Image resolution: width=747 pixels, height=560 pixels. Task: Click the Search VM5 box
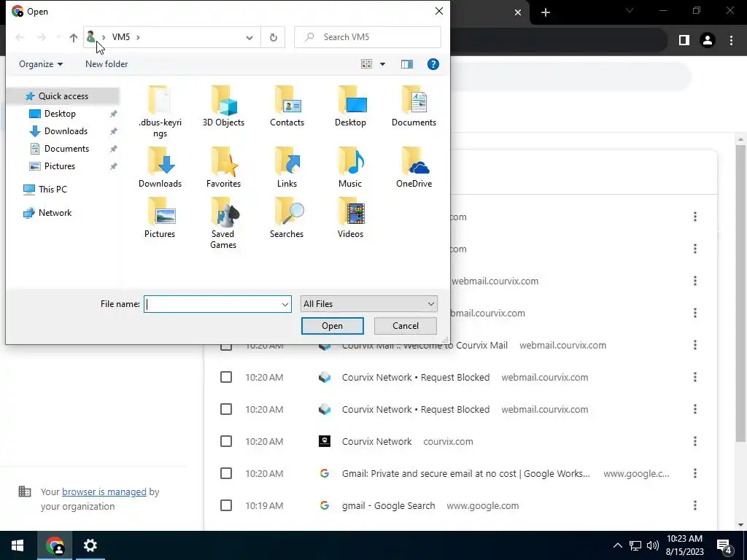coord(368,37)
